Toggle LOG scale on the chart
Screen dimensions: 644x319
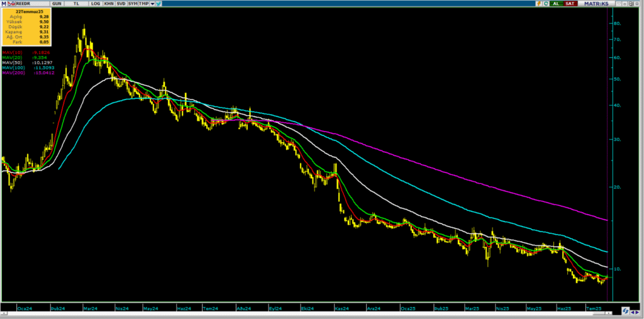(96, 4)
